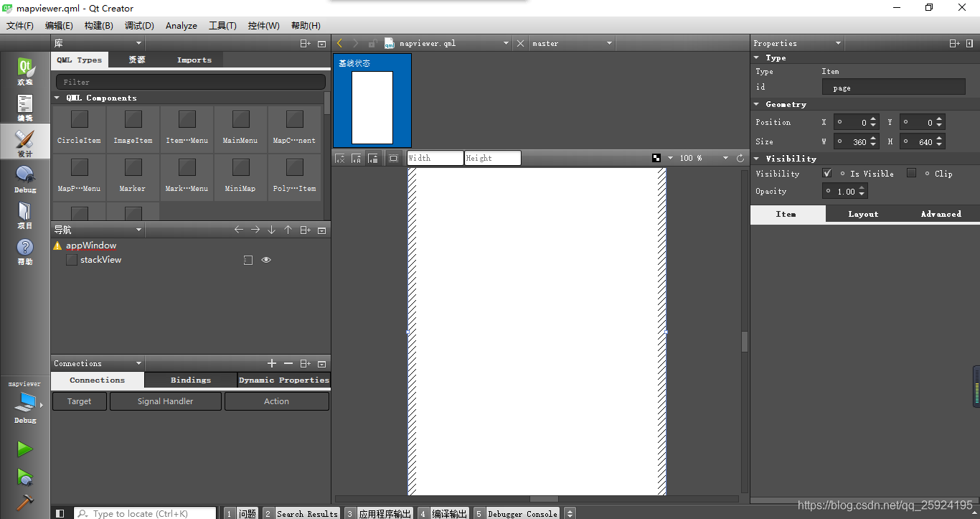
Task: Click the Target column header
Action: click(79, 401)
